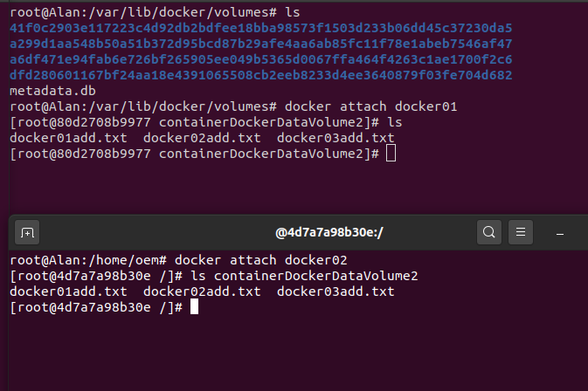Click the @4d7a7a98b30e:/ window title
Image resolution: width=588 pixels, height=391 pixels.
(x=329, y=232)
